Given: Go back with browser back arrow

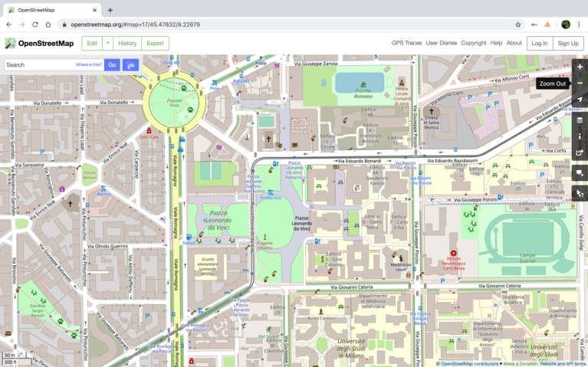Looking at the screenshot, I should tap(9, 25).
